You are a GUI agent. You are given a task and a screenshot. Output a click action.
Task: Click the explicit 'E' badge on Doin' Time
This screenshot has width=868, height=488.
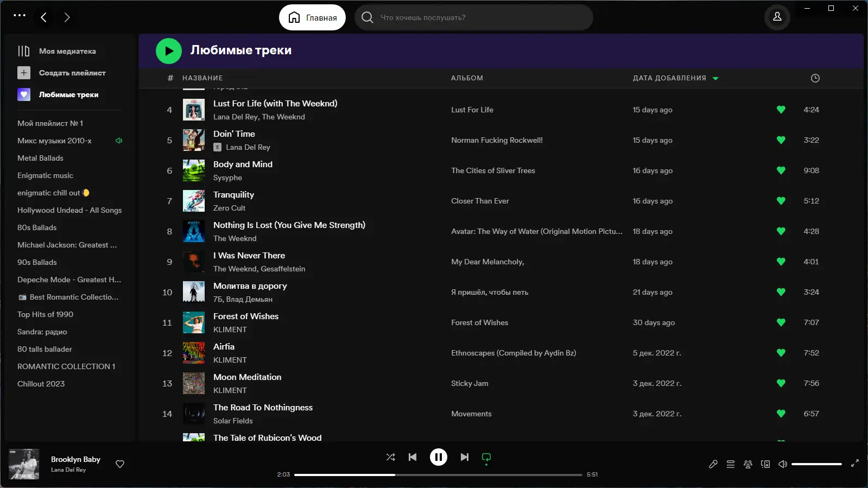[x=217, y=147]
